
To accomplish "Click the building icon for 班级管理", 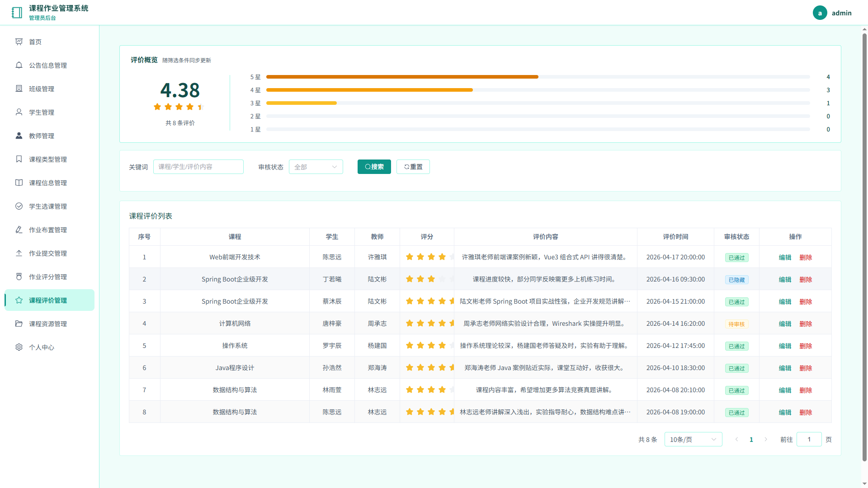I will tap(19, 89).
